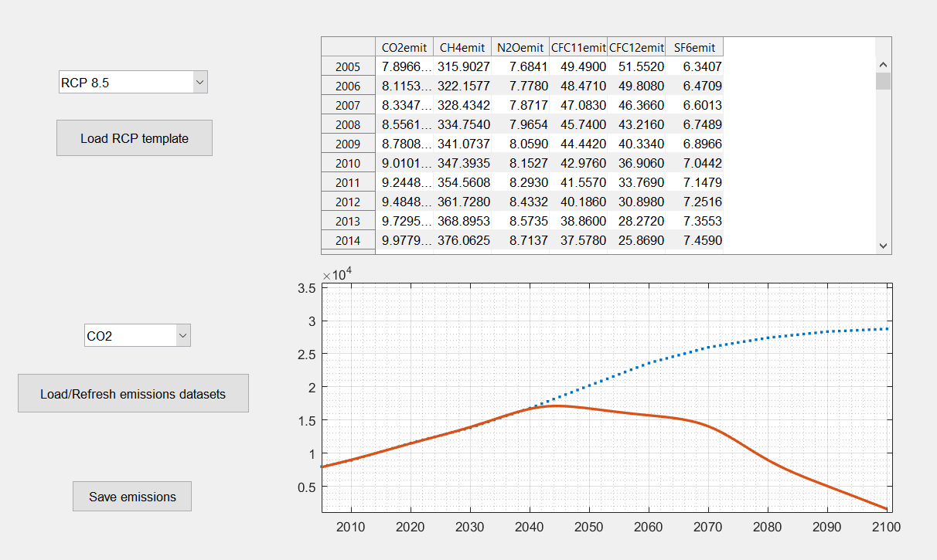Click the table scrollbar up arrow
The image size is (937, 560).
click(x=884, y=65)
